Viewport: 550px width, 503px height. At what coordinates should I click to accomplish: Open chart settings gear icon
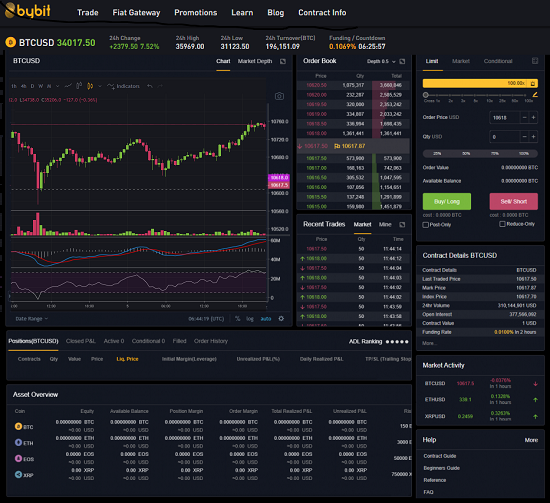point(281,319)
